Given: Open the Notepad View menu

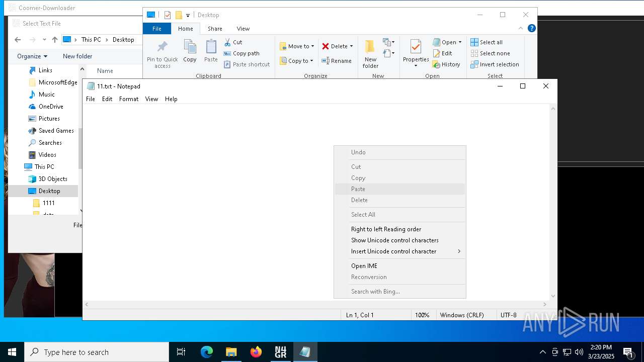Looking at the screenshot, I should 151,99.
